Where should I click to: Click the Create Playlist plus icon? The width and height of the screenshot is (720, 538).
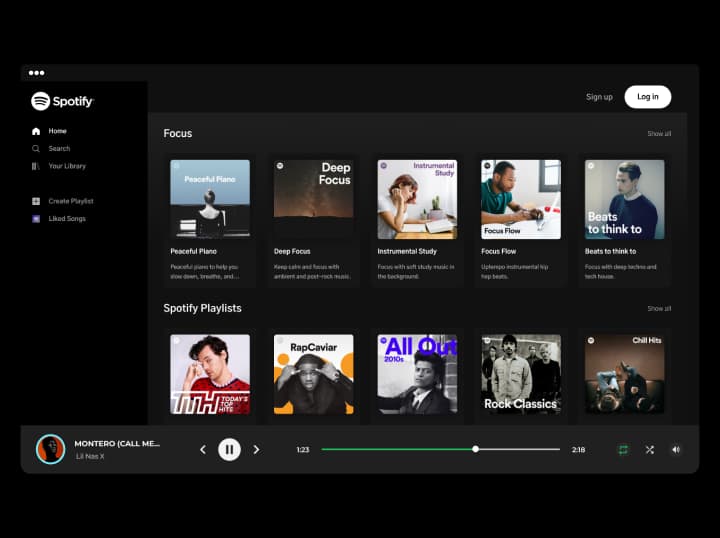pos(36,201)
